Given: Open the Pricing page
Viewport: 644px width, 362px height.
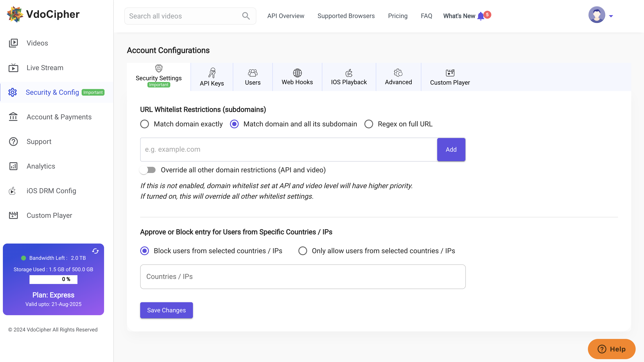Looking at the screenshot, I should pyautogui.click(x=398, y=16).
